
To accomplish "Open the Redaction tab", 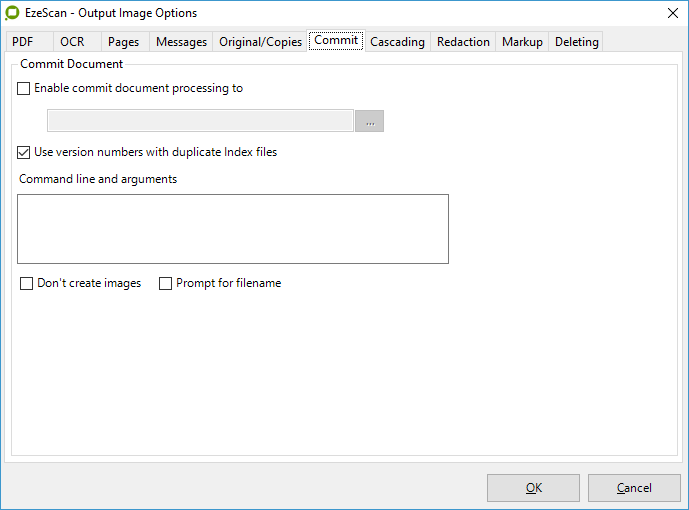I will (463, 42).
